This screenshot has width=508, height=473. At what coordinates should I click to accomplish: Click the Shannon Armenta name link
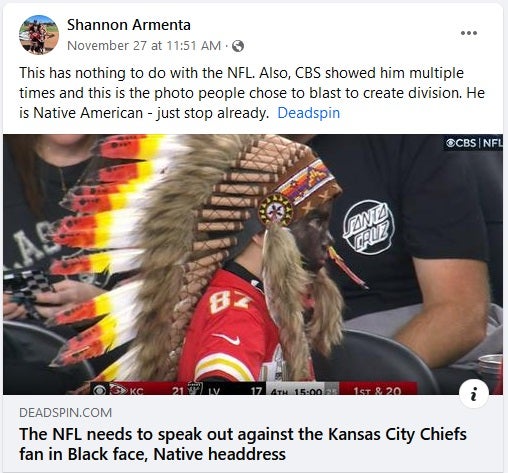pyautogui.click(x=129, y=25)
